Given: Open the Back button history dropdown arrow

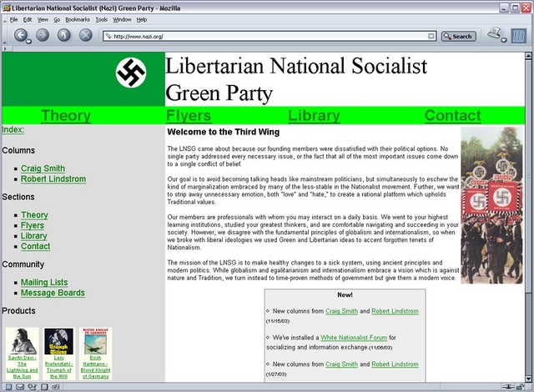Looking at the screenshot, I should coord(28,42).
